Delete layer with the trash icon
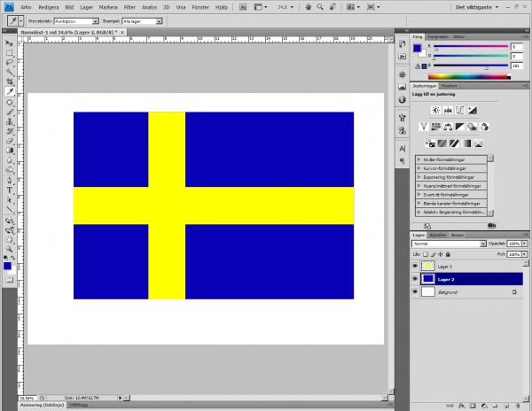Screen dimensions: 532x411 coord(518,406)
